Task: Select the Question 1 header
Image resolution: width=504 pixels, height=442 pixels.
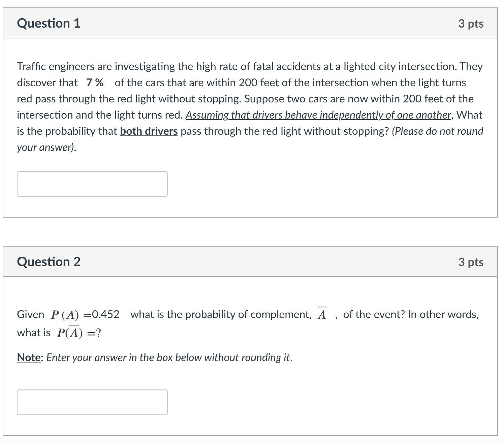Action: pos(49,23)
